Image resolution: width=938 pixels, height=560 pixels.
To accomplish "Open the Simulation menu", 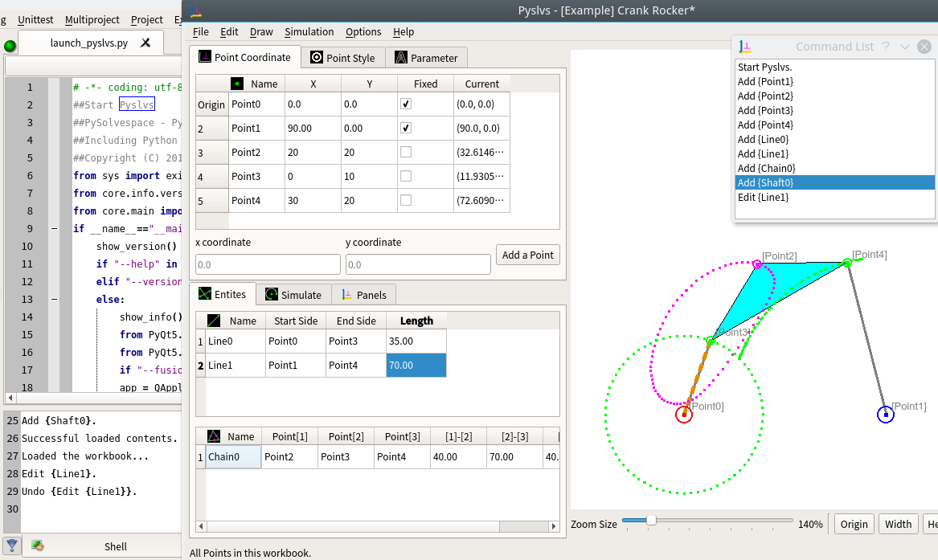I will pos(309,31).
